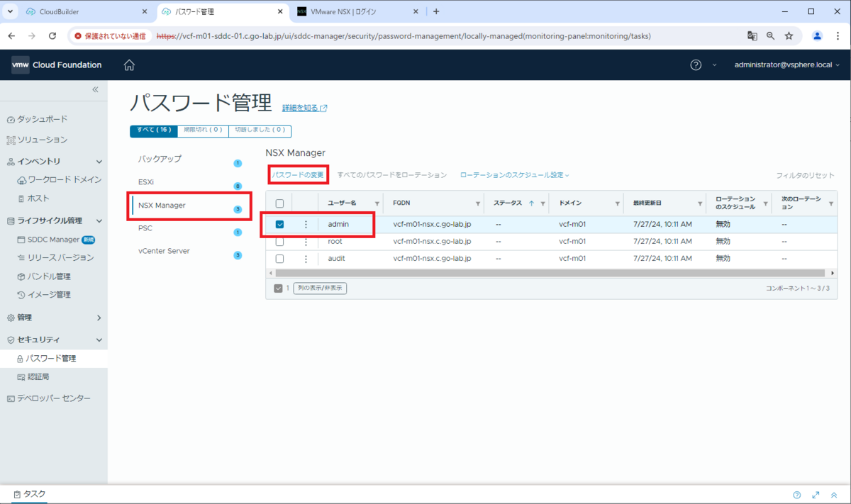This screenshot has height=504, width=851.
Task: Open the new tab plus button
Action: pos(436,11)
